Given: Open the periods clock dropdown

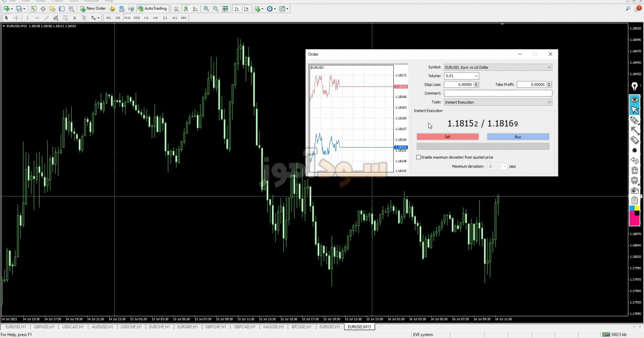Looking at the screenshot, I should pyautogui.click(x=271, y=8).
